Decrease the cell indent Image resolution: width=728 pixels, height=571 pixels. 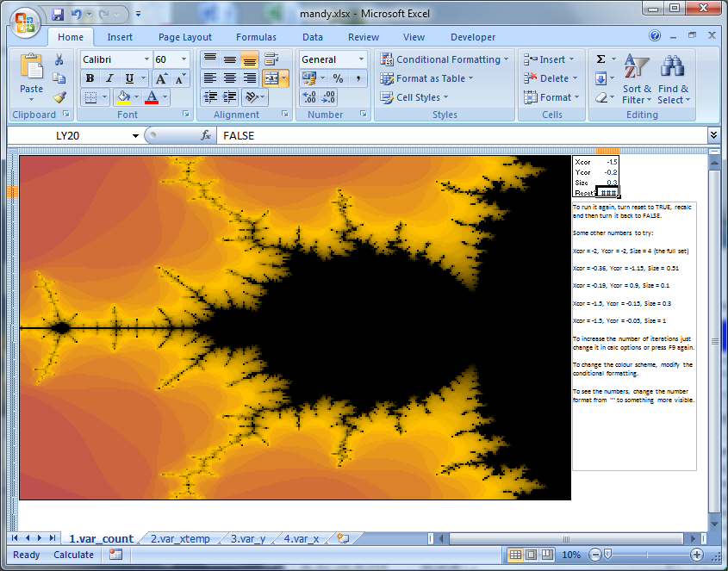click(210, 97)
